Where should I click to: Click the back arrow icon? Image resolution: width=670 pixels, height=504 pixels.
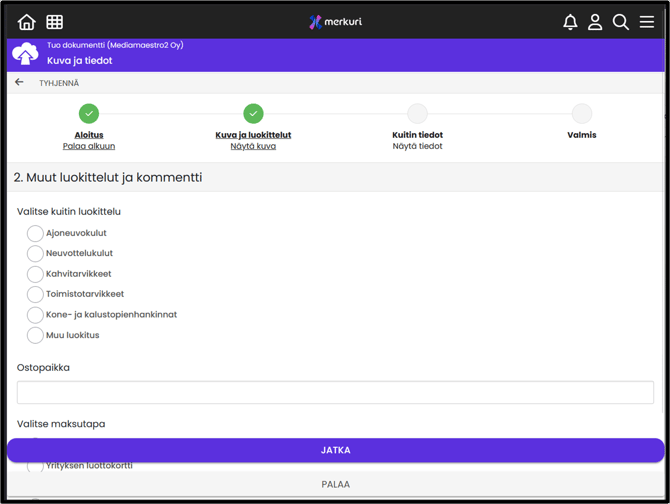(x=19, y=83)
